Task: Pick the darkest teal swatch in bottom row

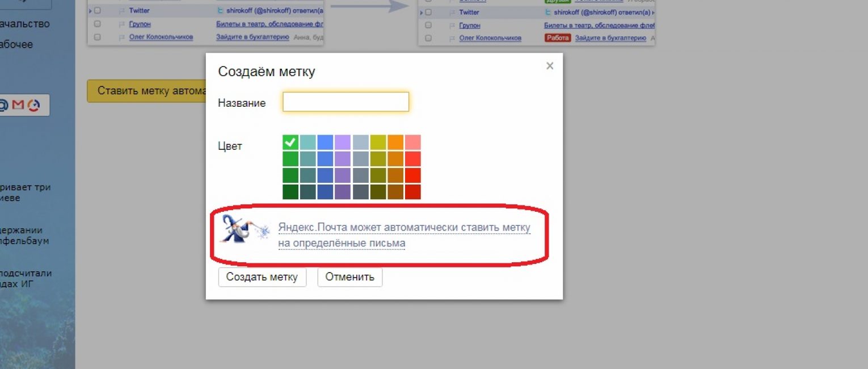Action: pyautogui.click(x=308, y=192)
